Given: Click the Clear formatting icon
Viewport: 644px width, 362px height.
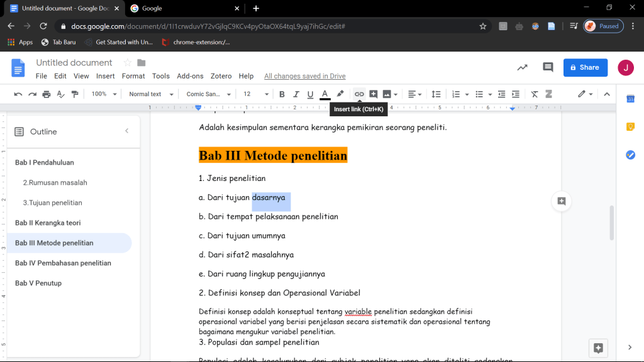Looking at the screenshot, I should click(535, 94).
